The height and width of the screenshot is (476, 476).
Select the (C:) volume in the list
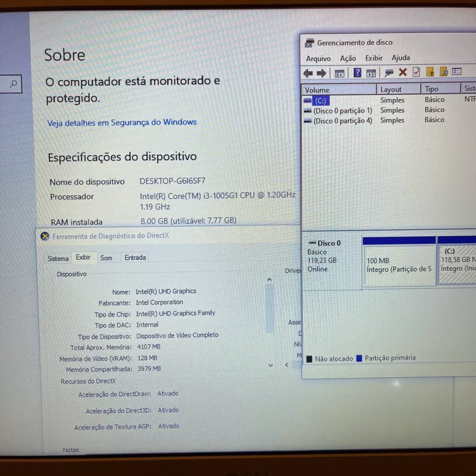pos(321,101)
